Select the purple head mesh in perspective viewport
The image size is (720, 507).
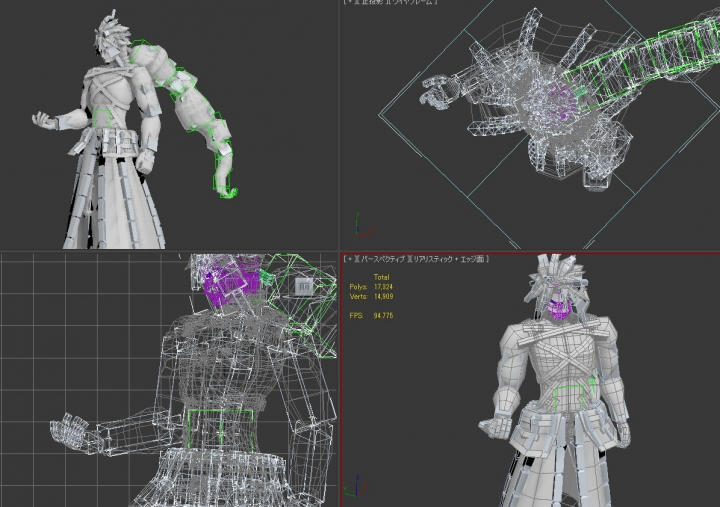558,307
